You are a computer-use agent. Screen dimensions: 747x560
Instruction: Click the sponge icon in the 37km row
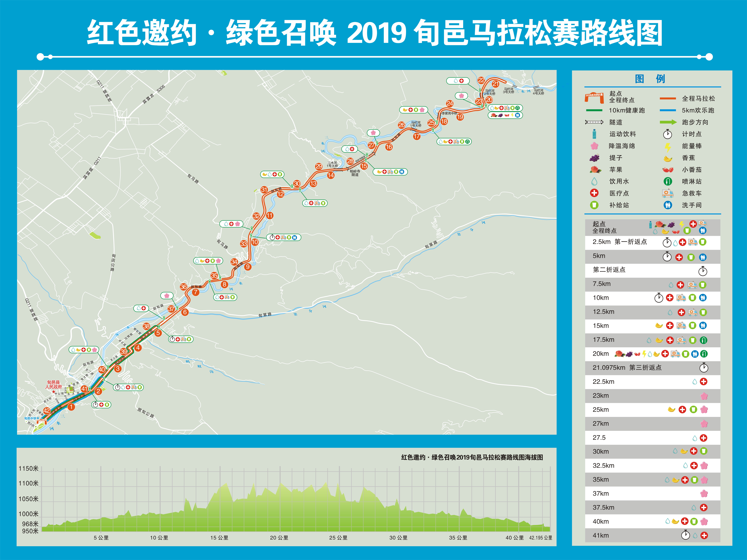[704, 494]
